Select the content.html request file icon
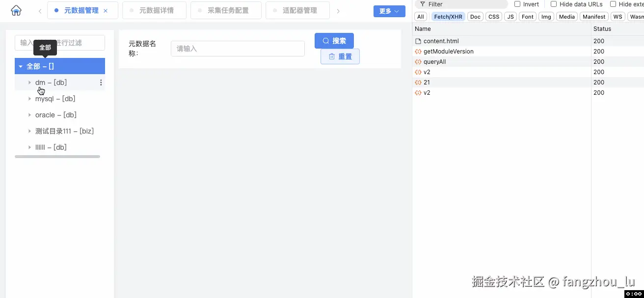This screenshot has height=298, width=644. tap(418, 41)
